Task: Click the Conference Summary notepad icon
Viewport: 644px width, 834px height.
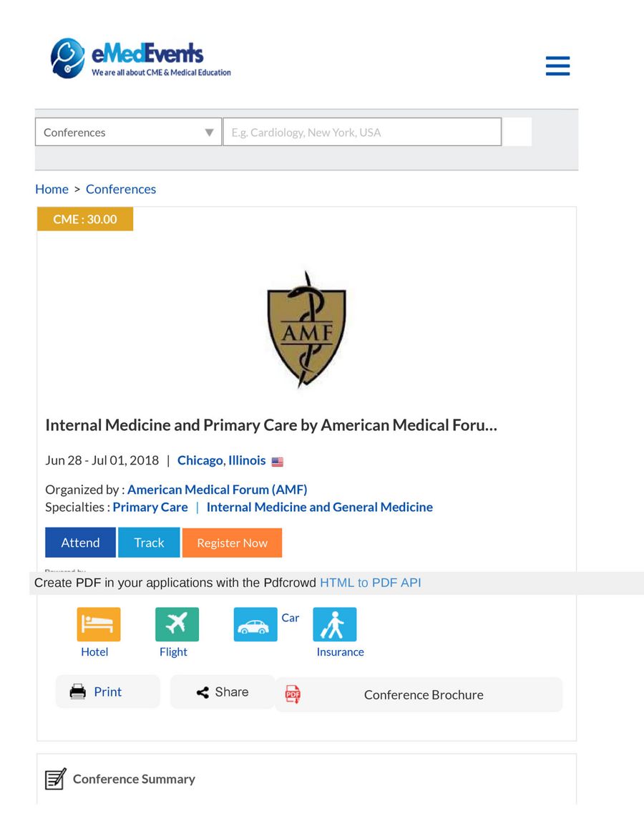Action: pyautogui.click(x=55, y=779)
